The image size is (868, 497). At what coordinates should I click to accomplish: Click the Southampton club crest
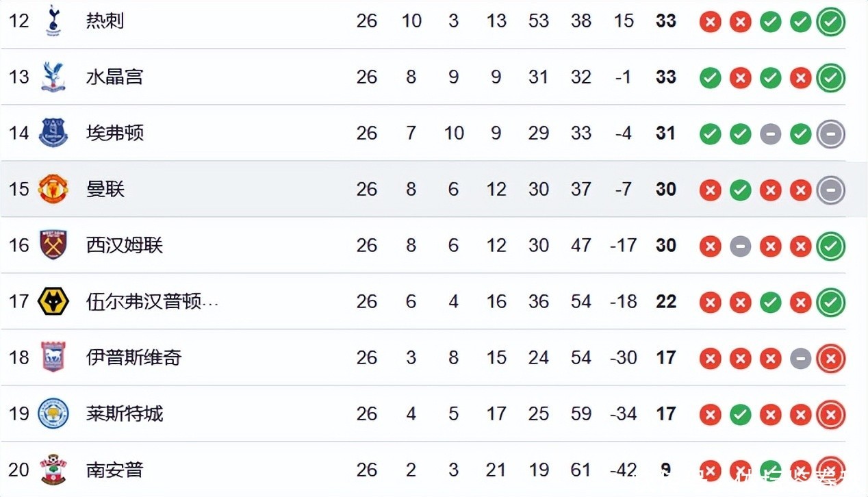pos(53,470)
